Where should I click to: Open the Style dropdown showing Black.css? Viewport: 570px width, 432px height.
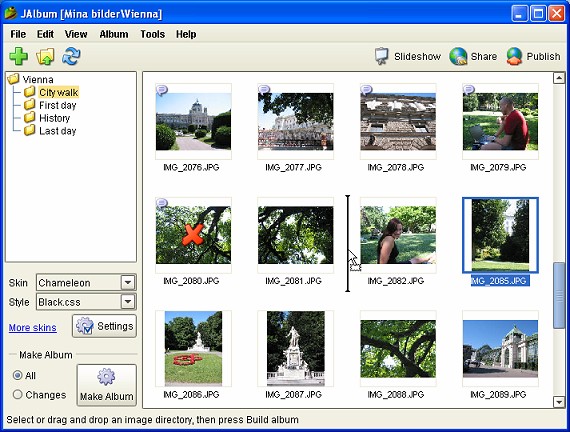click(x=86, y=302)
